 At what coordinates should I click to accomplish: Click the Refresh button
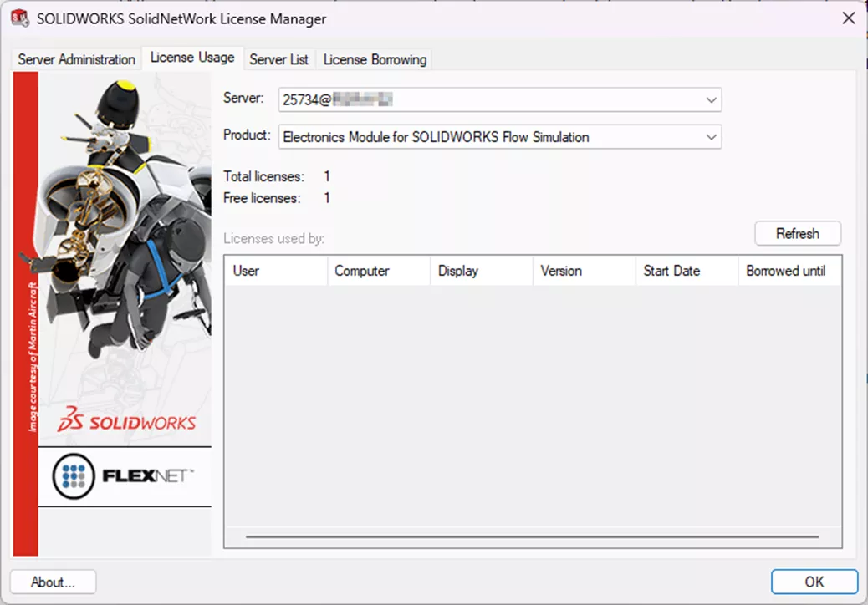pyautogui.click(x=797, y=233)
